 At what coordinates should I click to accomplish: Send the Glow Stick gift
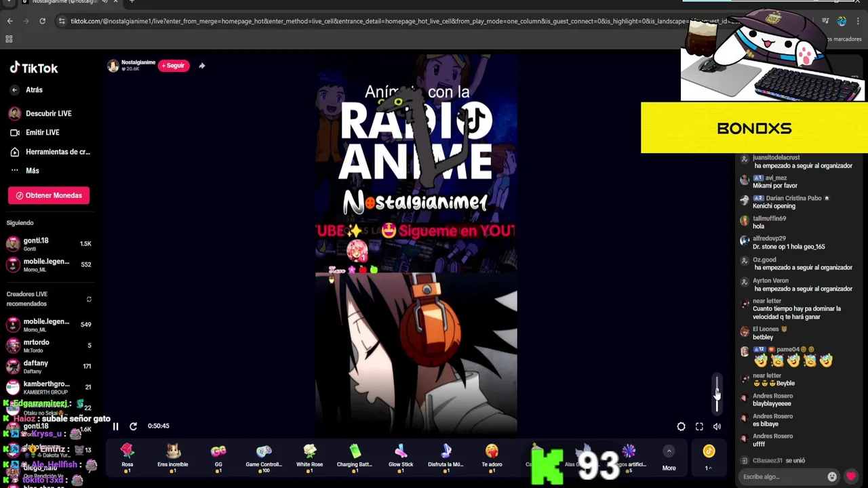pyautogui.click(x=401, y=457)
